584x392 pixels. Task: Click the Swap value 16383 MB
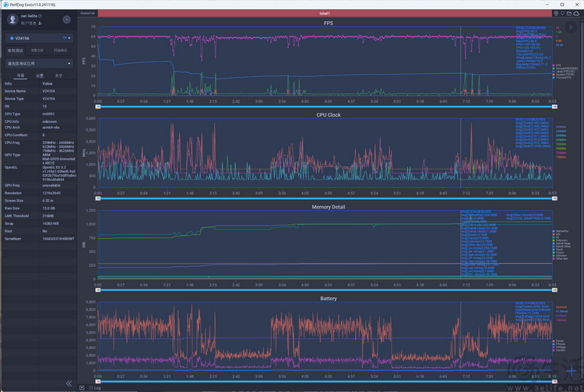coord(51,223)
